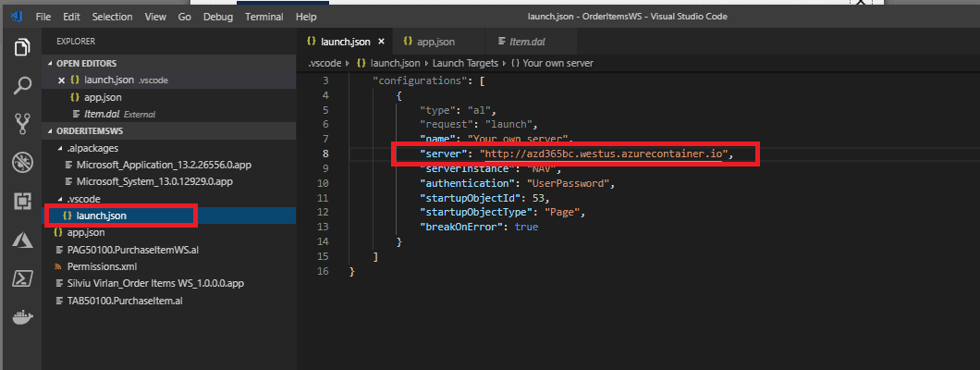Open the Edit menu
This screenshot has width=980, height=370.
point(72,17)
